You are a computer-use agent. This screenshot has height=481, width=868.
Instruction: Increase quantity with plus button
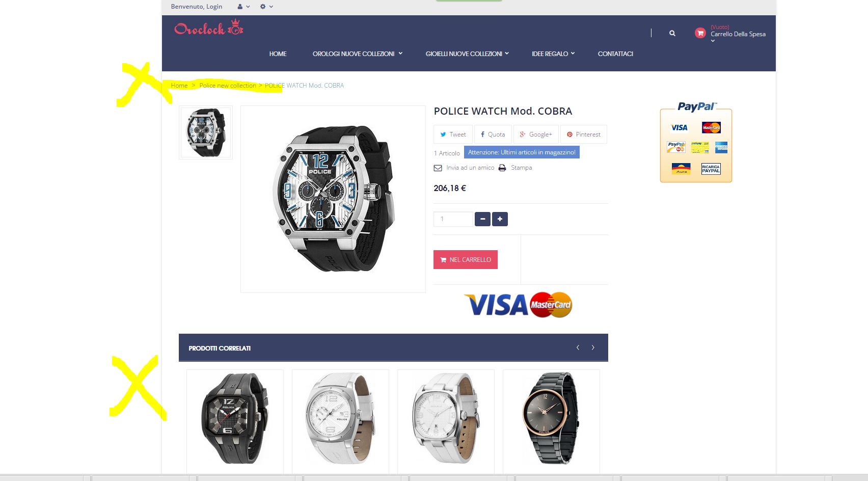point(500,219)
